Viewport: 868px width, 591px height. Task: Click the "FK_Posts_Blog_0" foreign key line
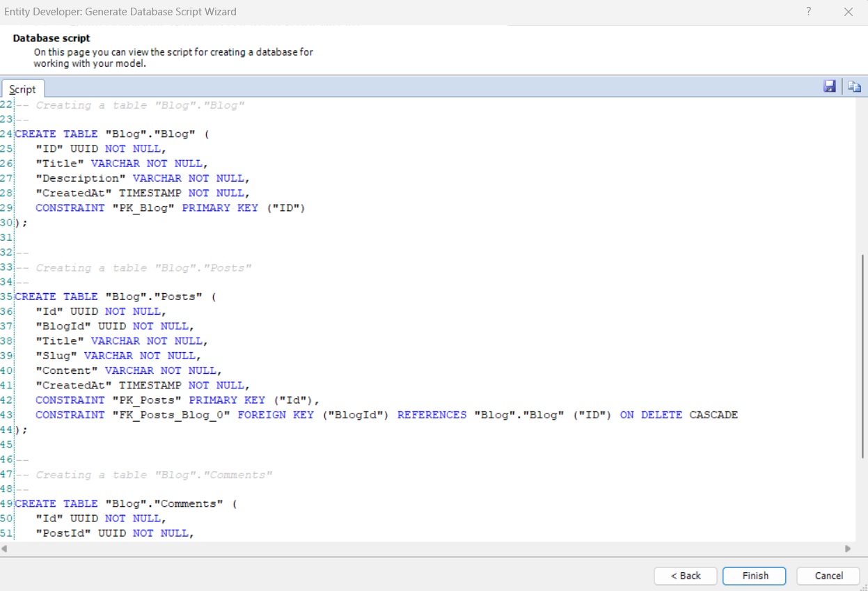click(386, 415)
